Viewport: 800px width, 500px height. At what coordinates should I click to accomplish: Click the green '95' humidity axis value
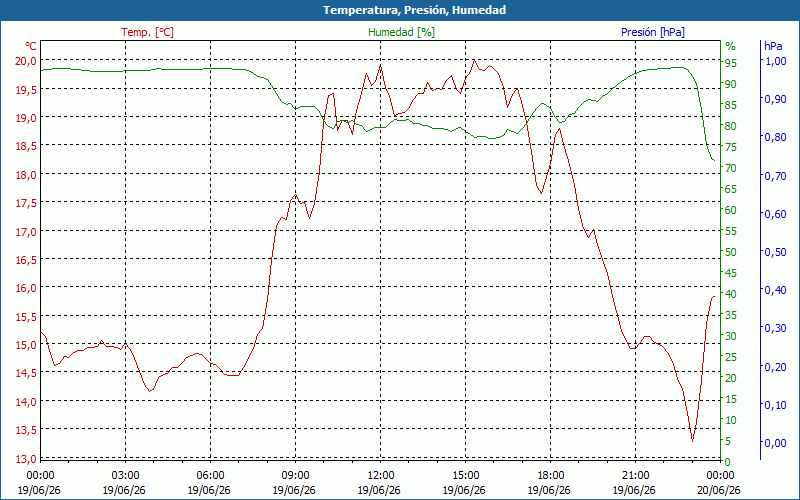731,63
